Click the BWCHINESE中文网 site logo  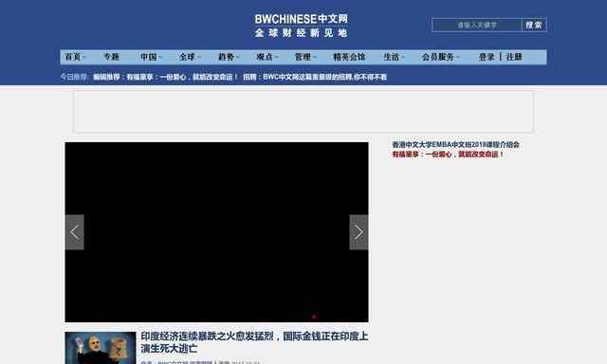coord(302,26)
